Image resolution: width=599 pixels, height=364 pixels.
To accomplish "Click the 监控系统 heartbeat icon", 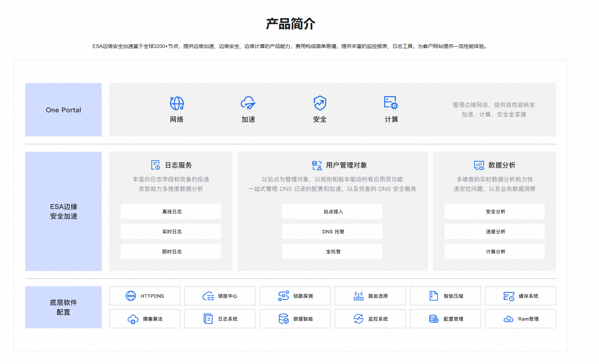I will tap(358, 319).
